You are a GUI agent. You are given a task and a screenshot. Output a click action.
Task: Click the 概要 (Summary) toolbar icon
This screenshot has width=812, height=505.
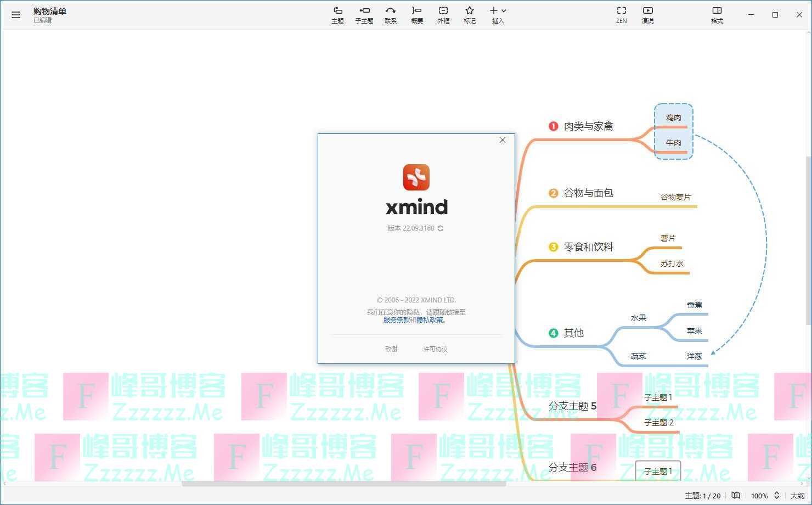(x=416, y=14)
